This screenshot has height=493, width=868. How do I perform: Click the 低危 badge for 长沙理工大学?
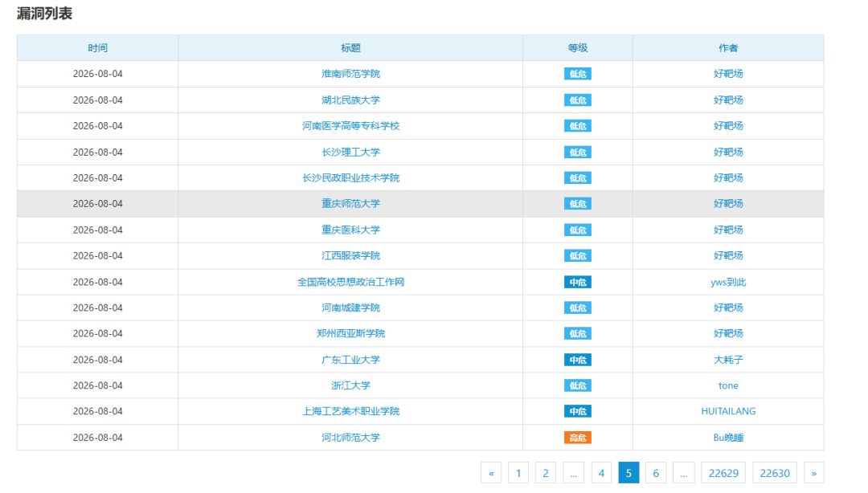click(x=577, y=153)
